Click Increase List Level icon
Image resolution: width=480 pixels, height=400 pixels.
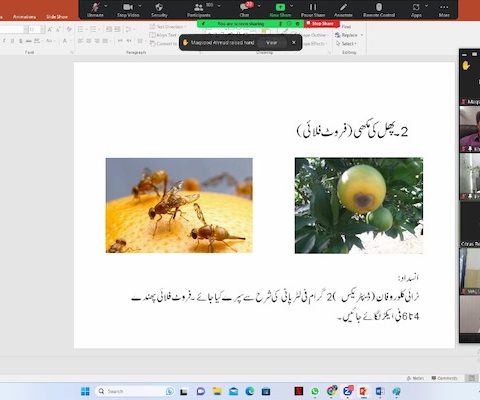point(117,30)
